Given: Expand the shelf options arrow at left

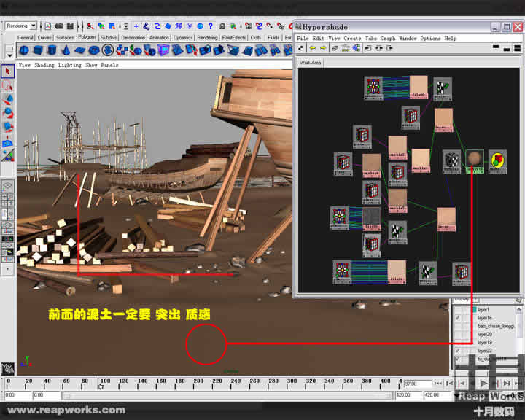Looking at the screenshot, I should [x=8, y=52].
